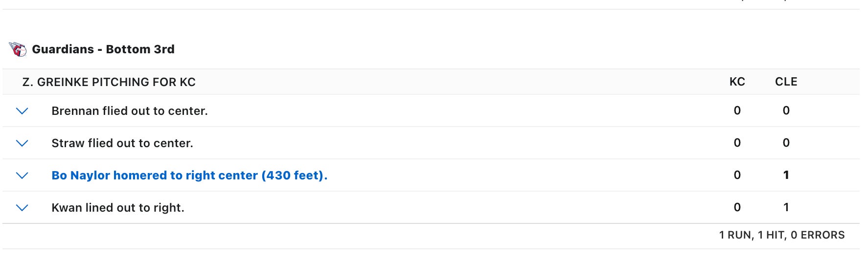
Task: Click the 1 run, 1 hit, 0 errors summary
Action: click(781, 235)
